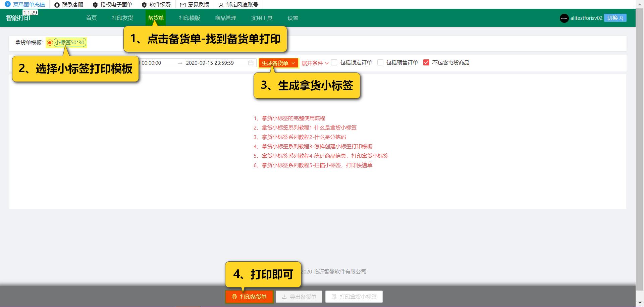Select the 小标签50*30 radio button
This screenshot has height=307, width=644.
click(x=49, y=43)
